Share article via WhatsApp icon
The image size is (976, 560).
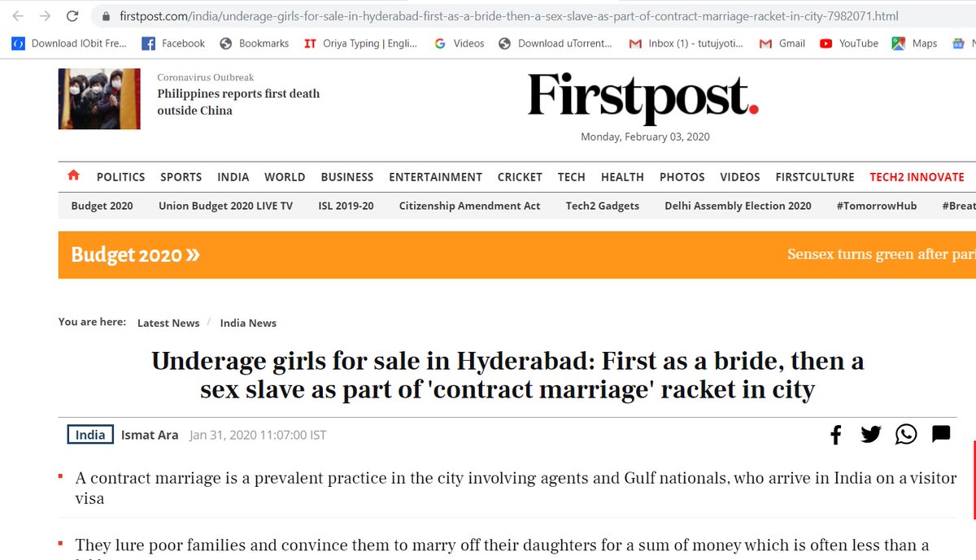(906, 435)
